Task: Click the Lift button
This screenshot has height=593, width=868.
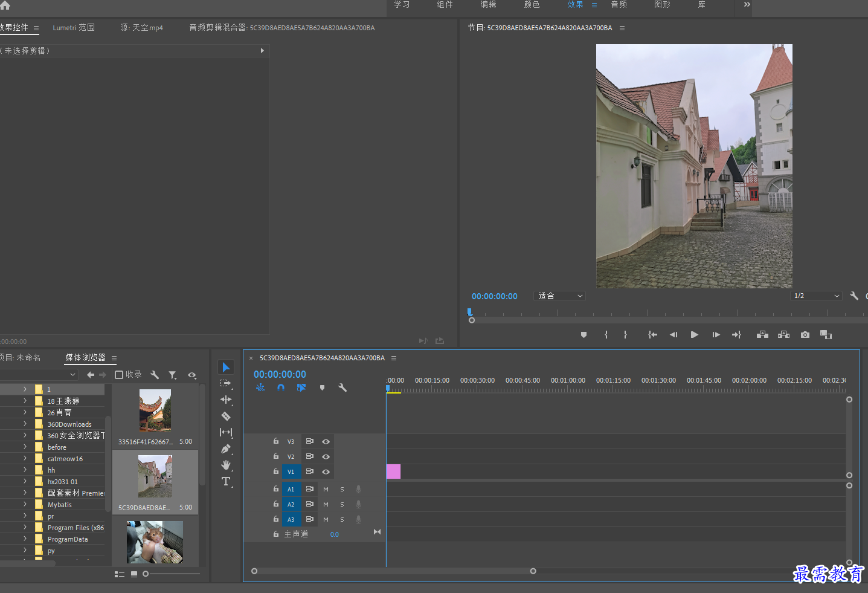Action: click(x=762, y=335)
